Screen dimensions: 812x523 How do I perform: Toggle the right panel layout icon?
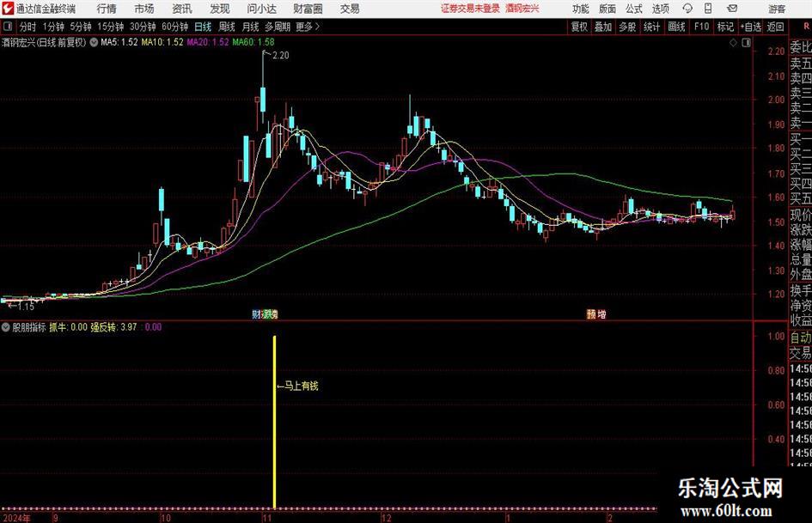tap(746, 43)
